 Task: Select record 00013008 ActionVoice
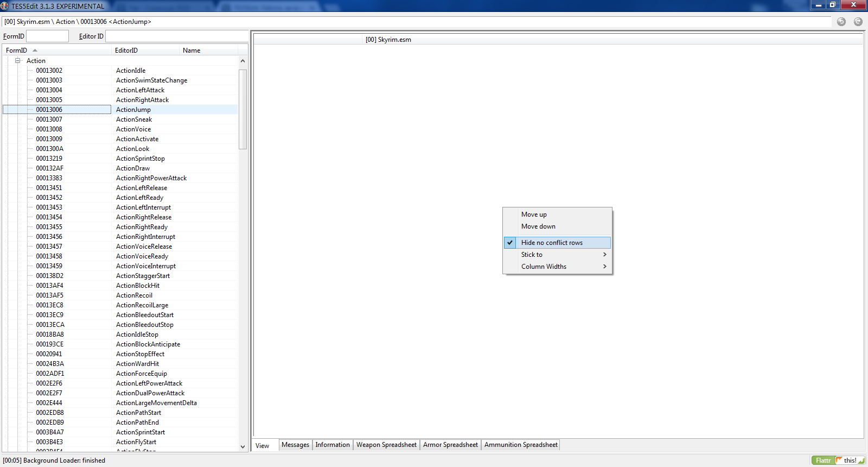pyautogui.click(x=120, y=129)
